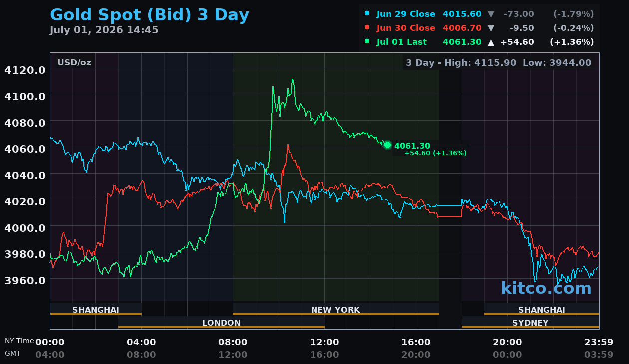Click the '3 Day - High: 4115.90' text

coord(461,63)
